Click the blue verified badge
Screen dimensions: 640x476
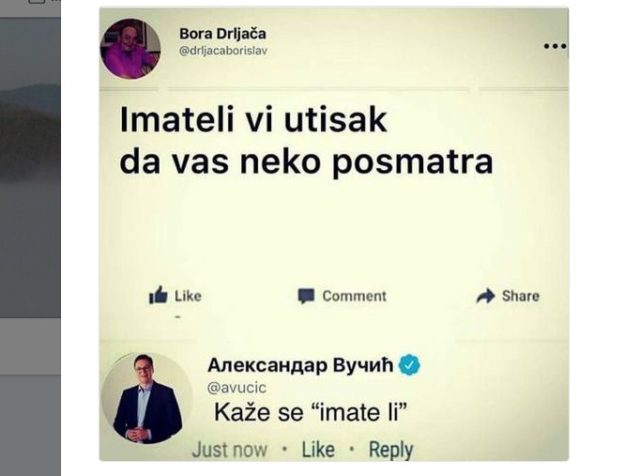(409, 365)
